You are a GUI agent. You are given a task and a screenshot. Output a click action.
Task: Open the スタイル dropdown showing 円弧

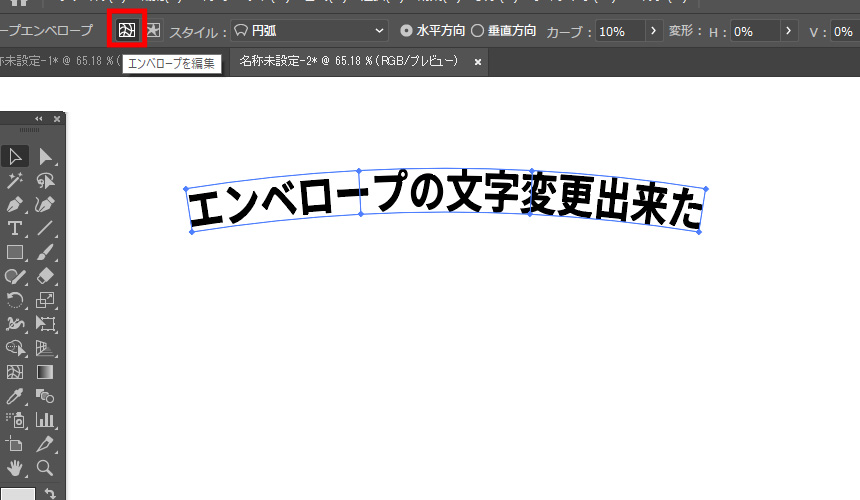click(309, 31)
